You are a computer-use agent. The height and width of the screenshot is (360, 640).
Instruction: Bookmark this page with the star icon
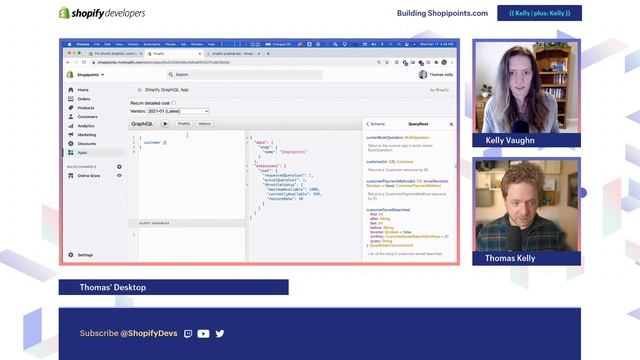(x=387, y=62)
